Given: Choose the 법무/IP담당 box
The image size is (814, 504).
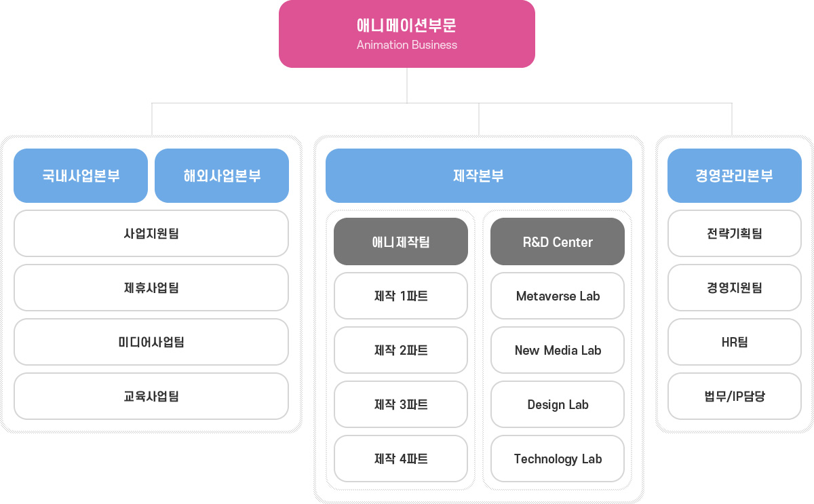Looking at the screenshot, I should (735, 396).
